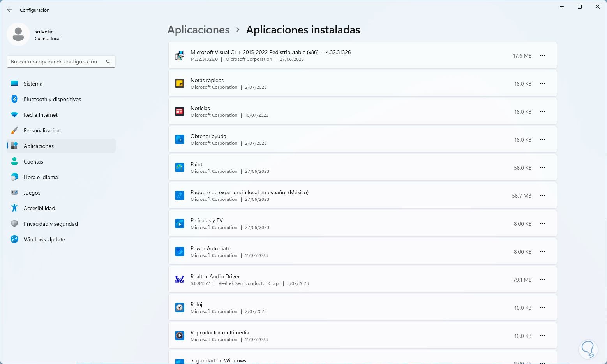This screenshot has height=364, width=607.
Task: Click the Películas y TV icon
Action: [180, 224]
